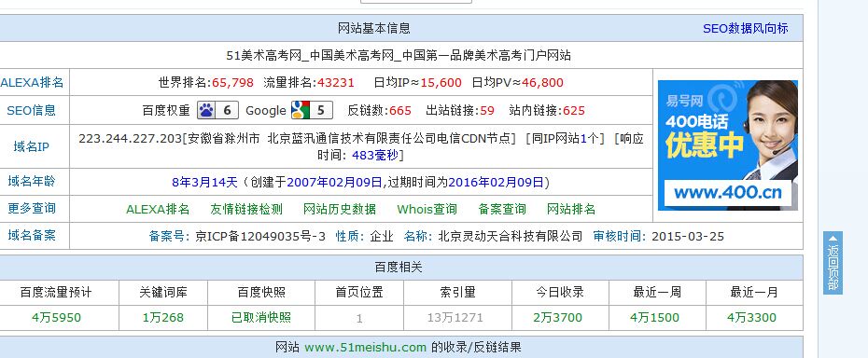The image size is (868, 358).
Task: Click 已取消快照 snapshot status
Action: (261, 318)
